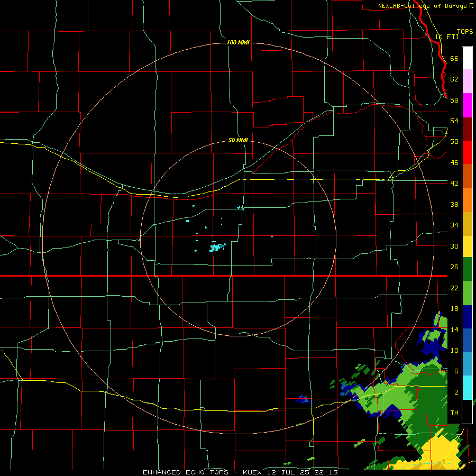Pick the cyan legend swatch near 2

(x=467, y=388)
